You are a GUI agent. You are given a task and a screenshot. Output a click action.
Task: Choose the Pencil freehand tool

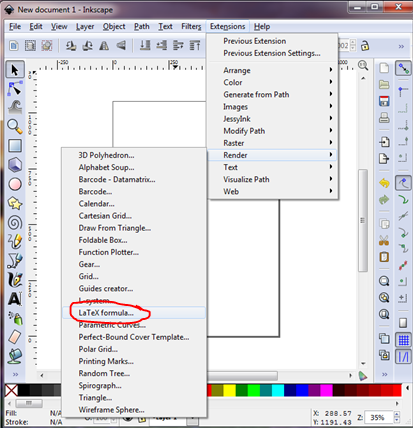tap(15, 241)
